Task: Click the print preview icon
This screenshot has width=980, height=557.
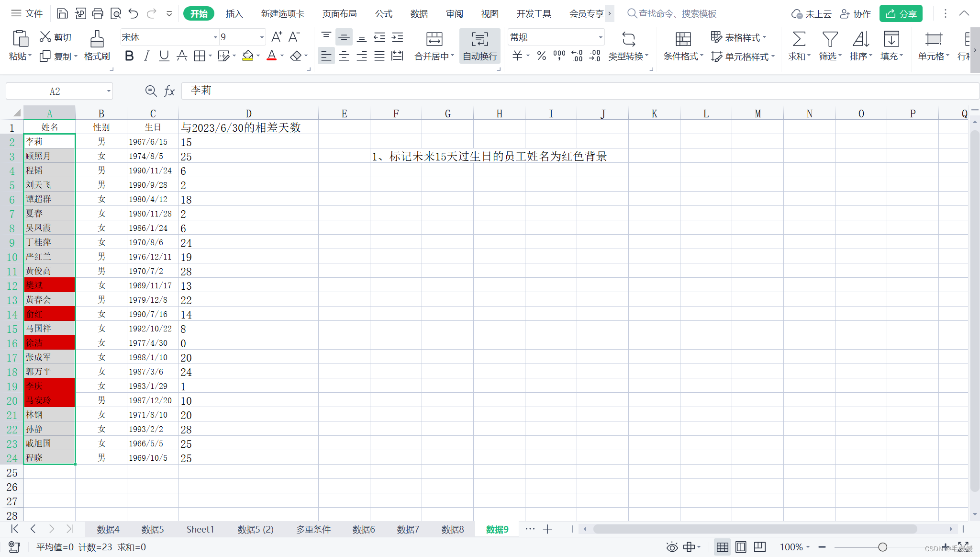Action: [x=115, y=13]
